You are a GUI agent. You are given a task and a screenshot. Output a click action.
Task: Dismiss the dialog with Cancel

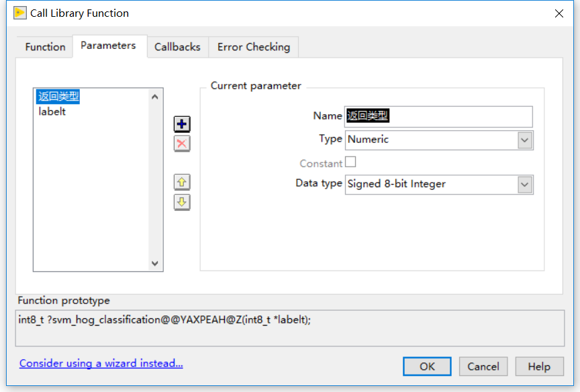(483, 366)
